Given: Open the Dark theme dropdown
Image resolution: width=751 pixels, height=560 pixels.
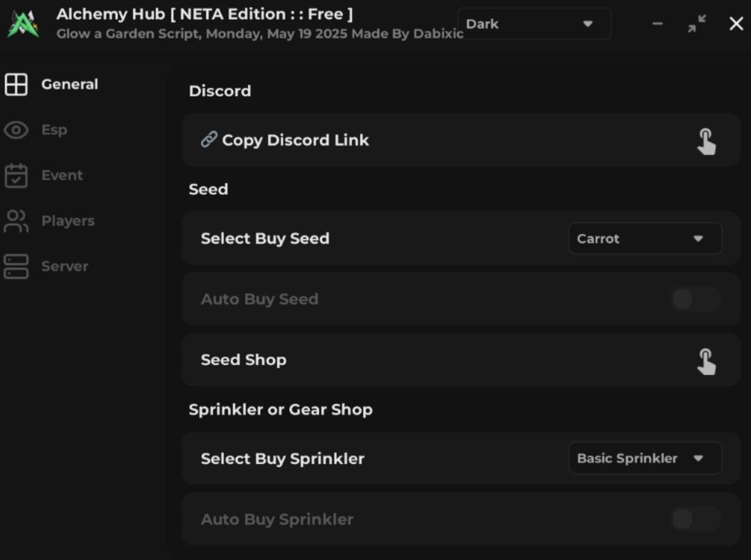Looking at the screenshot, I should click(534, 24).
